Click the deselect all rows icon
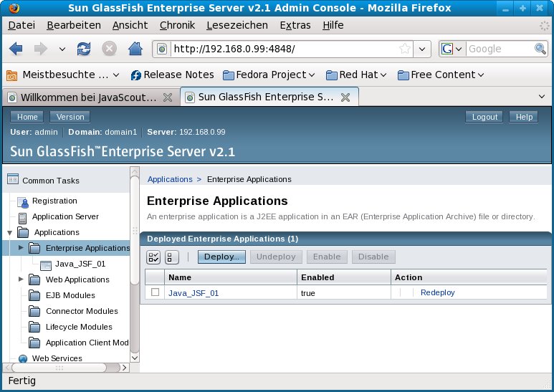The height and width of the screenshot is (392, 554). coord(172,257)
